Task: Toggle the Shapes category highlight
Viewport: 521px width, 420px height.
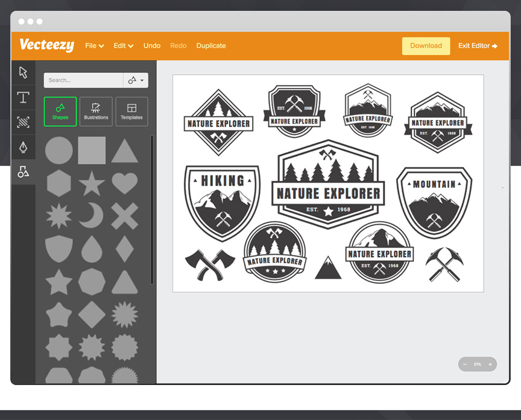Action: 60,111
